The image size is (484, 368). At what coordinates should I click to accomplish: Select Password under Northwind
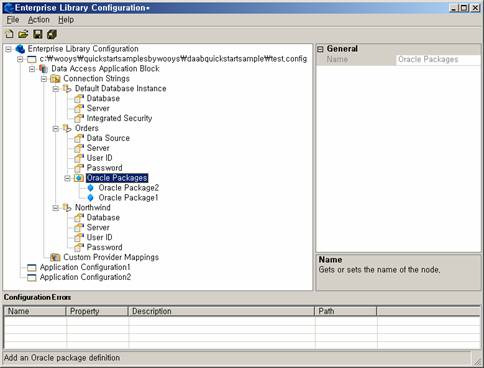104,247
